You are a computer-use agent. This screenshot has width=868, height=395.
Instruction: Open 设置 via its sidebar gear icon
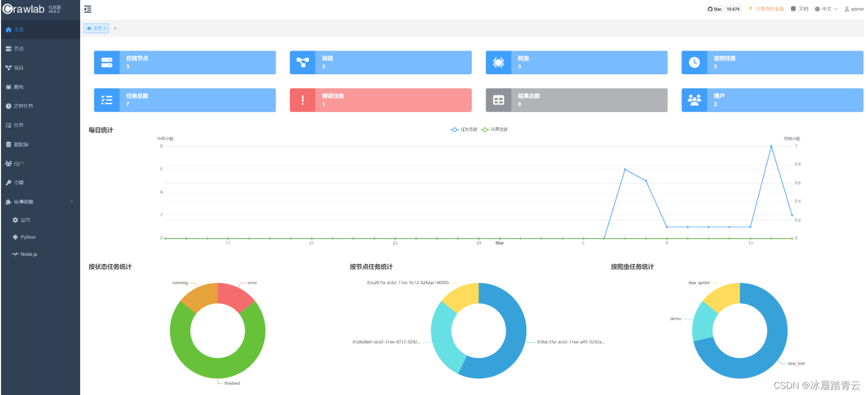(15, 220)
